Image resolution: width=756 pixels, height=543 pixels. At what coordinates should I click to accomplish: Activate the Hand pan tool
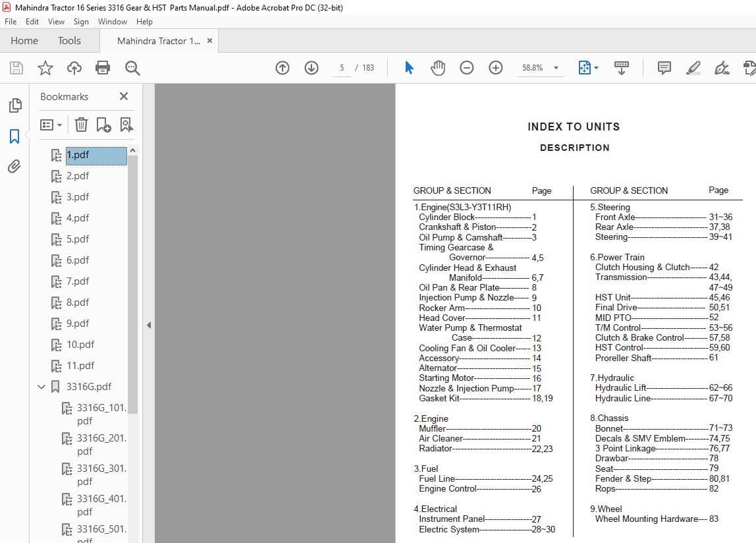pos(438,68)
